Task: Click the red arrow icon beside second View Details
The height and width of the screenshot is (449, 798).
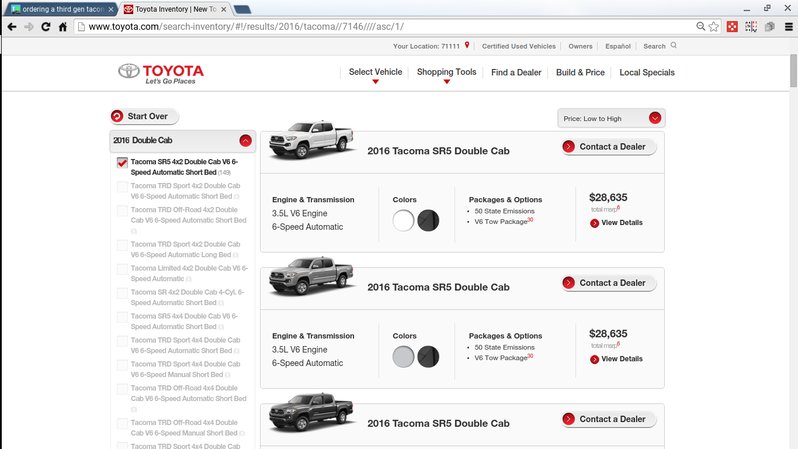Action: click(x=594, y=359)
